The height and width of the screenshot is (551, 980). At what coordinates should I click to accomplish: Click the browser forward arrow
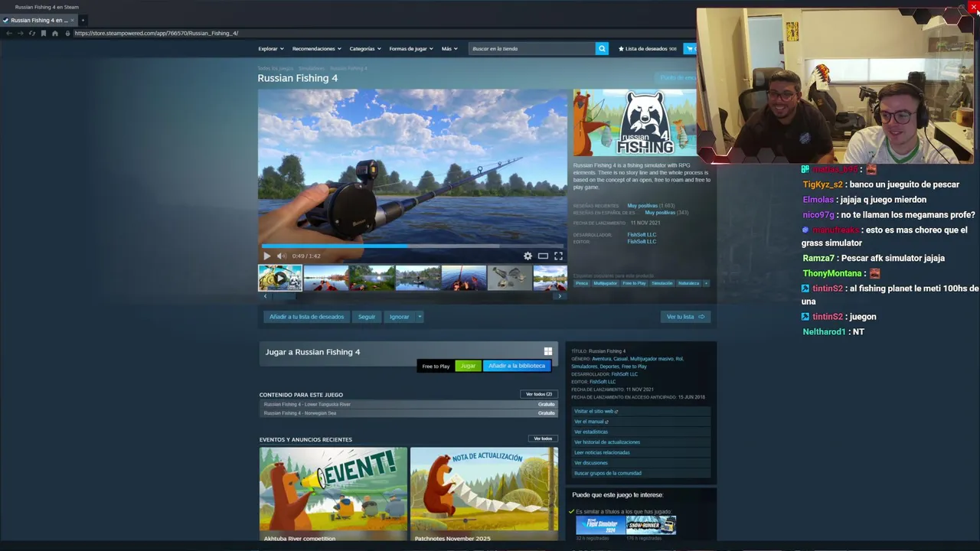pos(20,33)
